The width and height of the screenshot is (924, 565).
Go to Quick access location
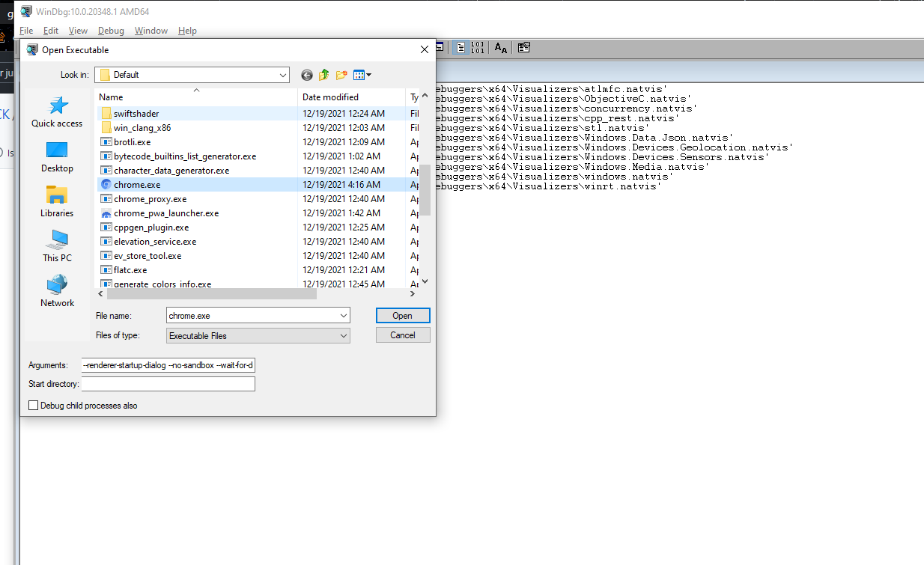[57, 112]
